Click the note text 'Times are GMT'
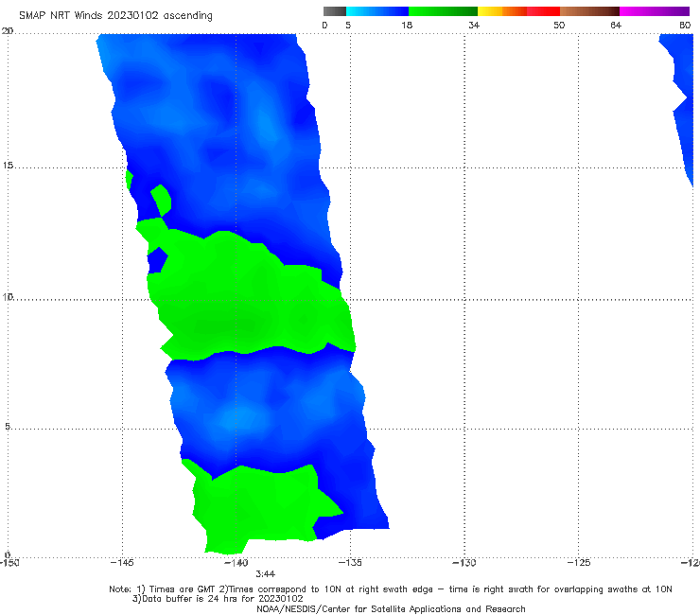 [183, 589]
